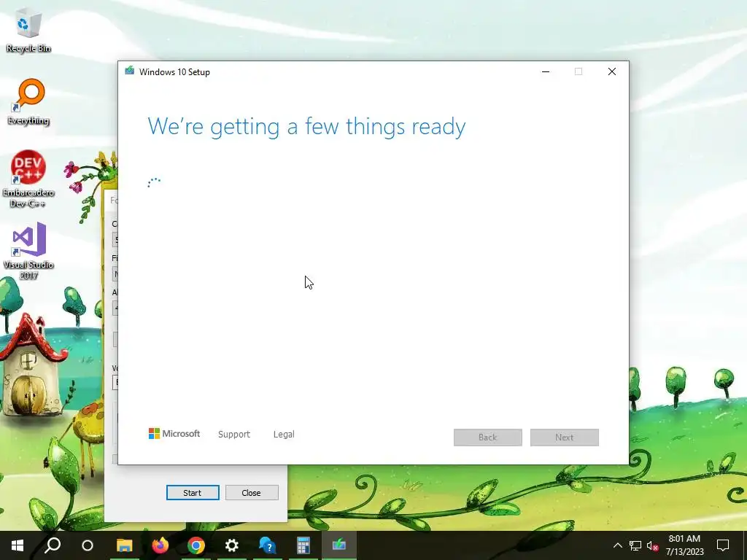This screenshot has height=560, width=747.
Task: Show hidden system tray icons
Action: [x=617, y=545]
